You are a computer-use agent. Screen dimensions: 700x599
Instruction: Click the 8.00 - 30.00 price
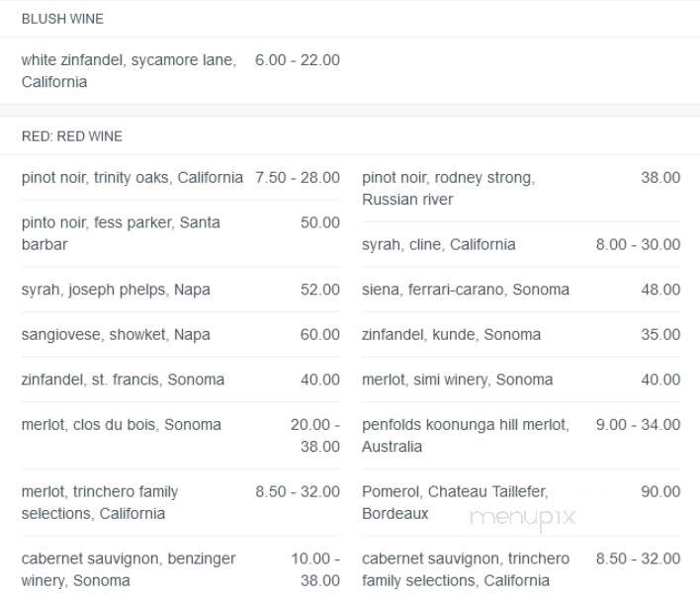click(x=638, y=244)
